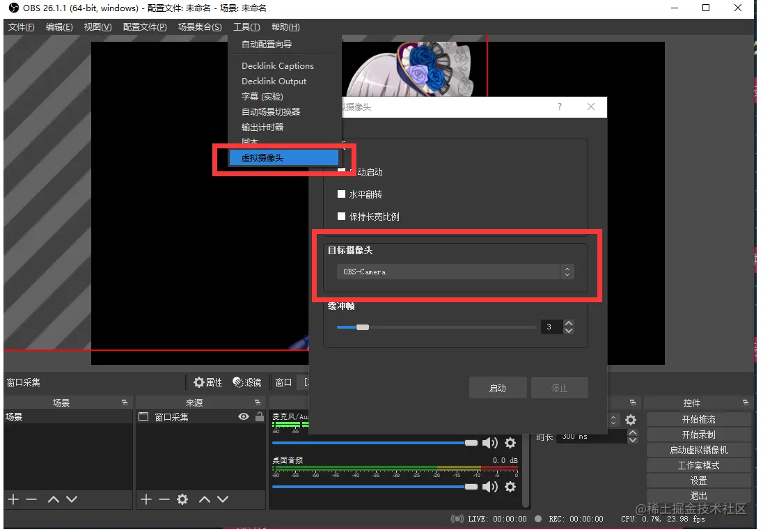
Task: Click the 开始录制 button
Action: [698, 435]
